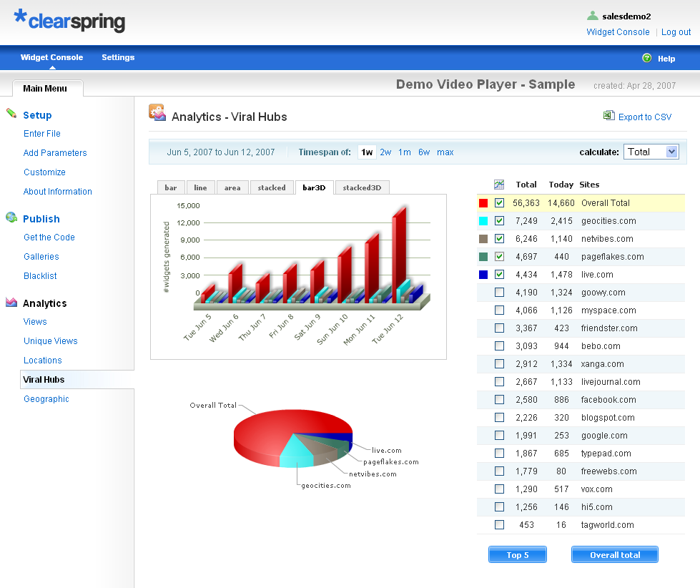The image size is (700, 588).
Task: Open the calculate Total dropdown
Action: pos(651,152)
